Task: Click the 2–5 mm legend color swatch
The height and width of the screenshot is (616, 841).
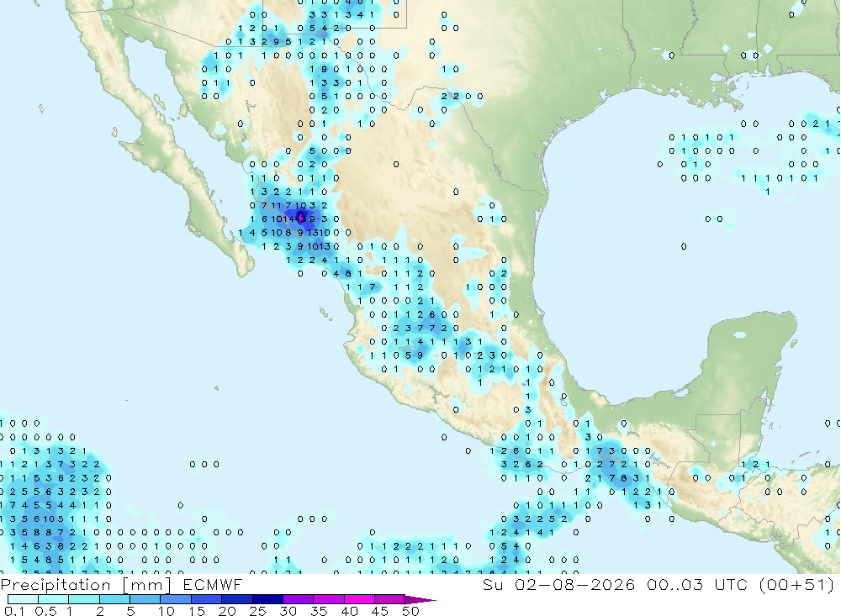Action: pos(114,599)
